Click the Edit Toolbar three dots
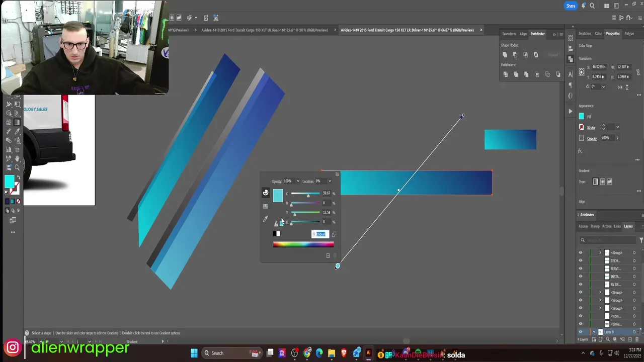Image resolution: width=644 pixels, height=362 pixels. [x=13, y=232]
